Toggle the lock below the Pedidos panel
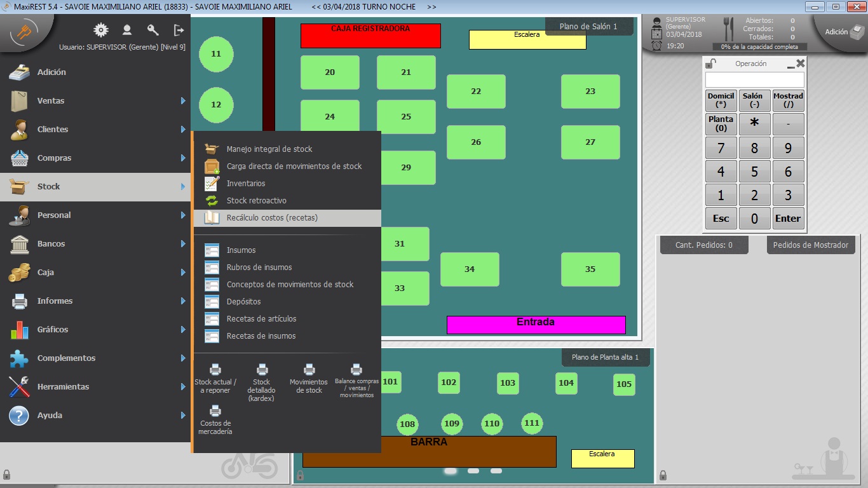868x488 pixels. [x=663, y=475]
